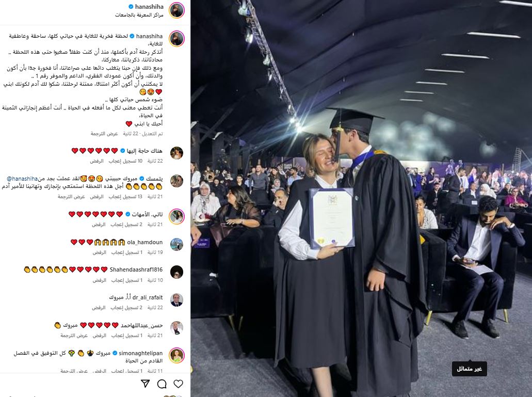The height and width of the screenshot is (397, 532).
Task: Like the post with heart icon
Action: pyautogui.click(x=178, y=384)
